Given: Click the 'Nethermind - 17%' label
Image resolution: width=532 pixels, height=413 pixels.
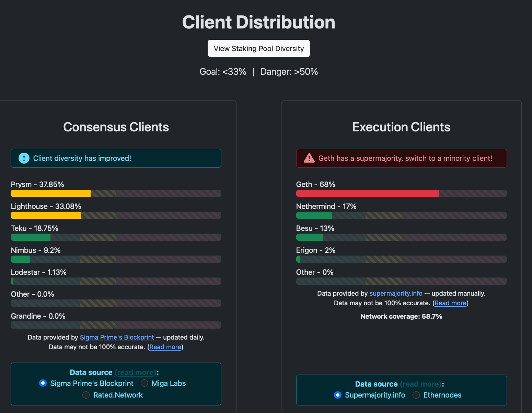Looking at the screenshot, I should (x=326, y=206).
